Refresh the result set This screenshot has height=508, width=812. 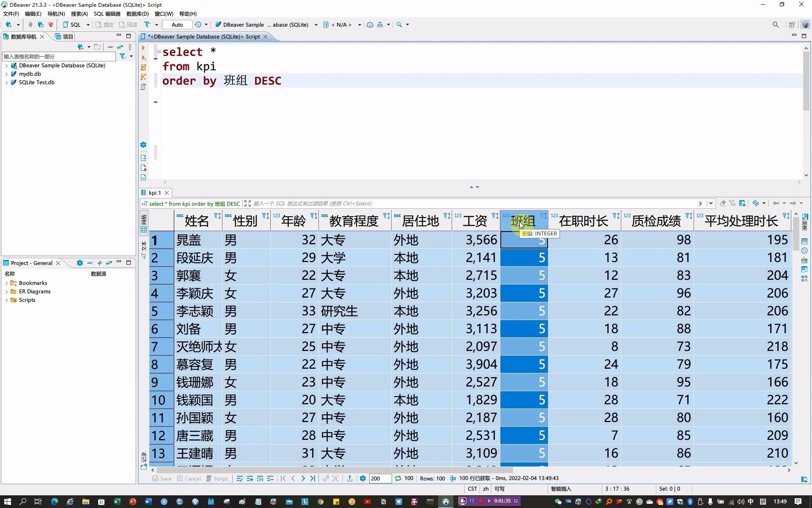click(398, 478)
